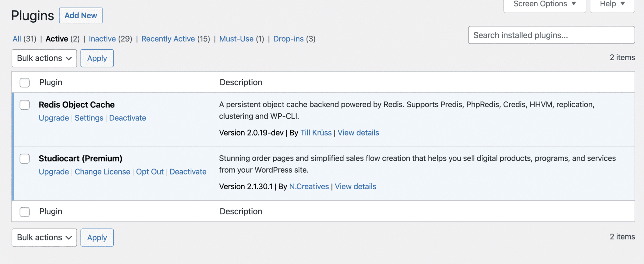The image size is (644, 264).
Task: Open the top Bulk actions dropdown
Action: pos(44,58)
